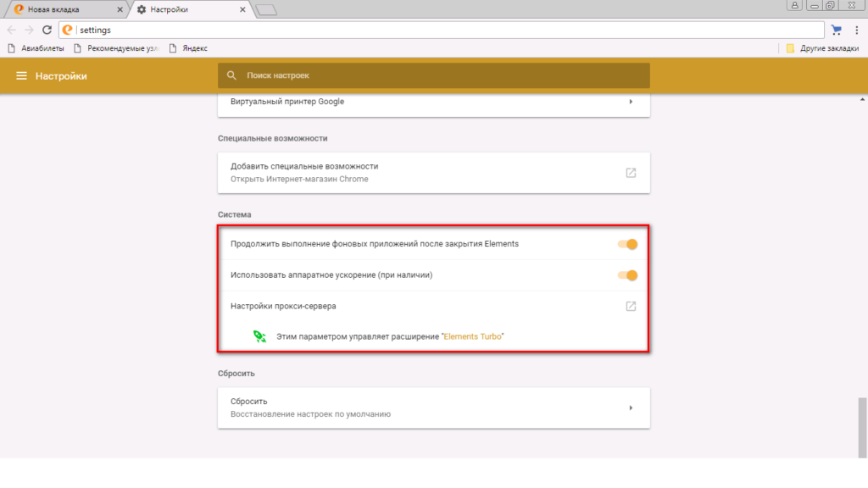The width and height of the screenshot is (868, 488).
Task: Click the Специальные возможности heading
Action: click(272, 138)
